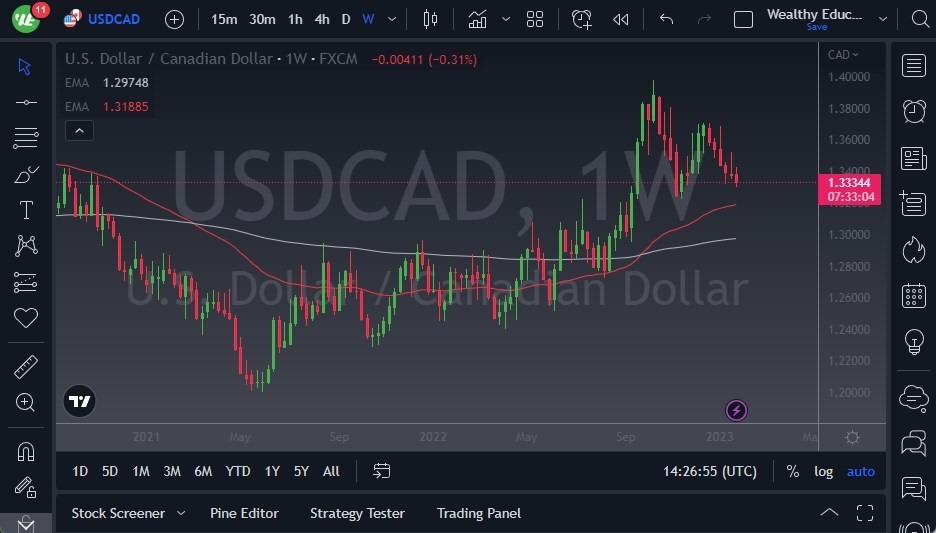Select the Text annotation tool
The image size is (936, 533).
[x=26, y=210]
